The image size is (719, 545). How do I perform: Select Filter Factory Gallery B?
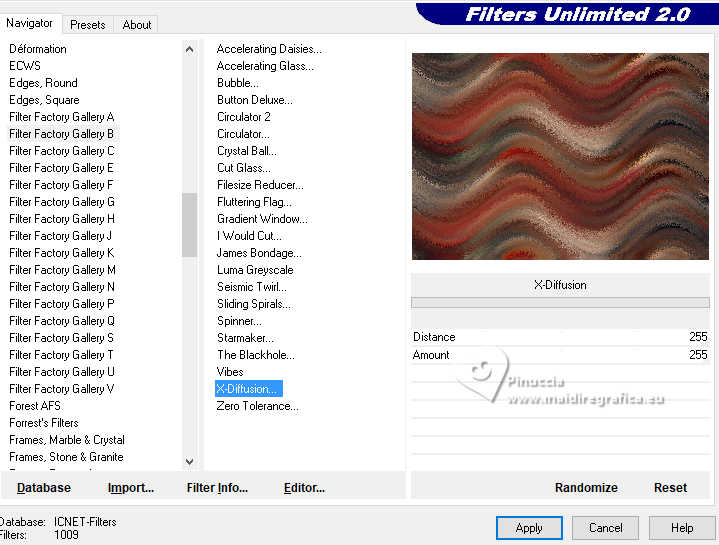61,134
